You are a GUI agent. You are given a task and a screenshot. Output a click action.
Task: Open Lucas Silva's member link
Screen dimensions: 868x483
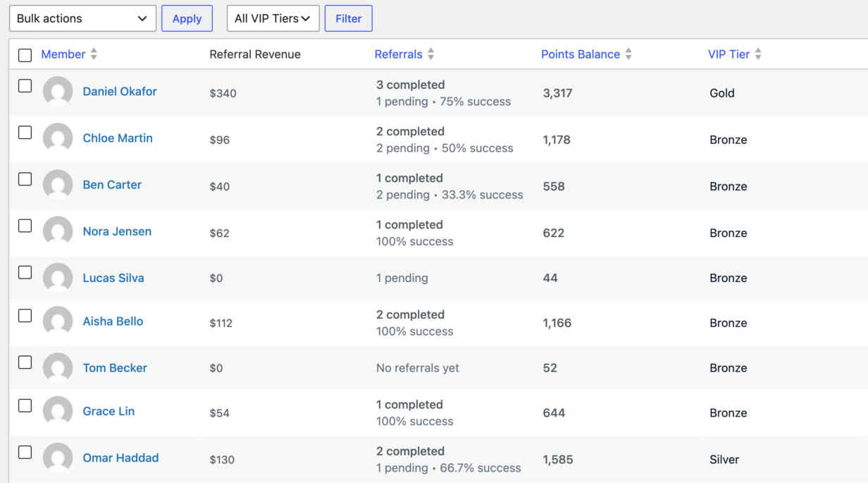[x=113, y=278]
